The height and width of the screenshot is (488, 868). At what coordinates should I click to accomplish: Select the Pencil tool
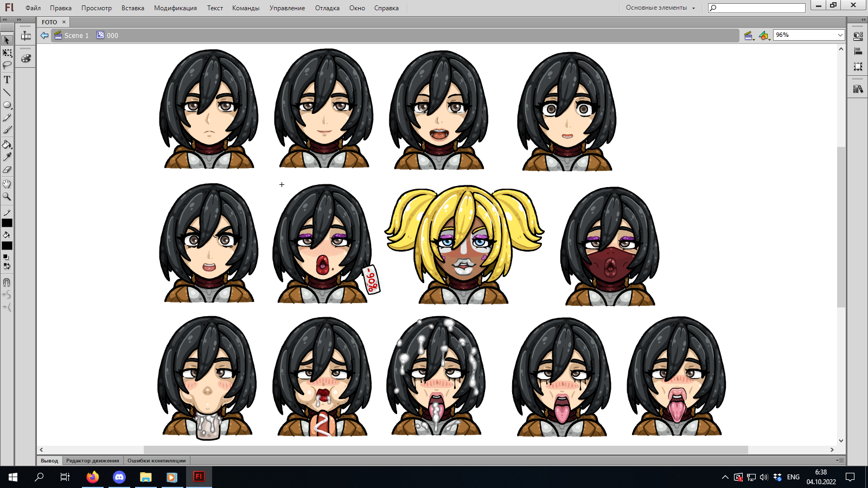pos(7,118)
